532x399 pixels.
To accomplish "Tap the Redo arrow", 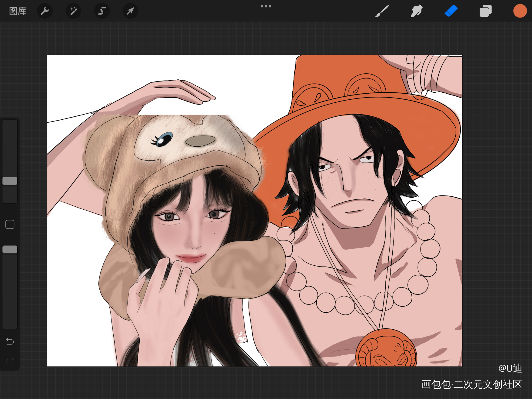I will coord(10,361).
